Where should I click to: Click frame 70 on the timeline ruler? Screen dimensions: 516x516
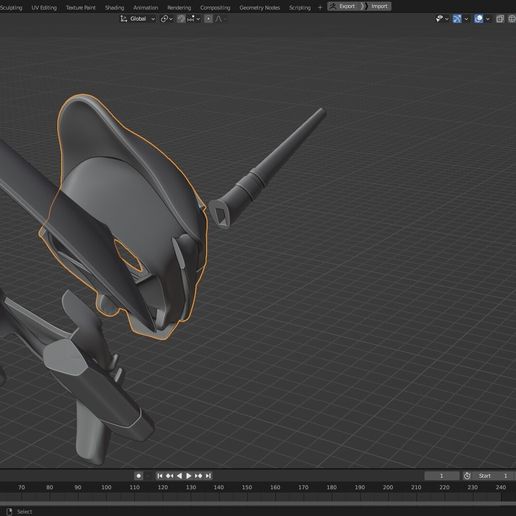pos(21,487)
